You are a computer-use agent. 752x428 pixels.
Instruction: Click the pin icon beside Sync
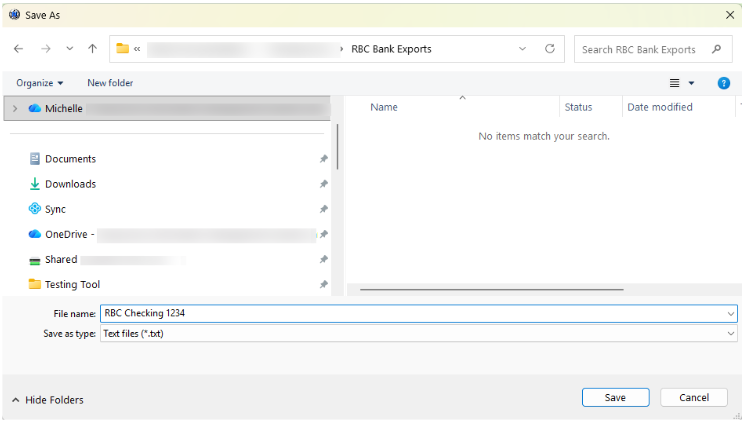coord(324,209)
